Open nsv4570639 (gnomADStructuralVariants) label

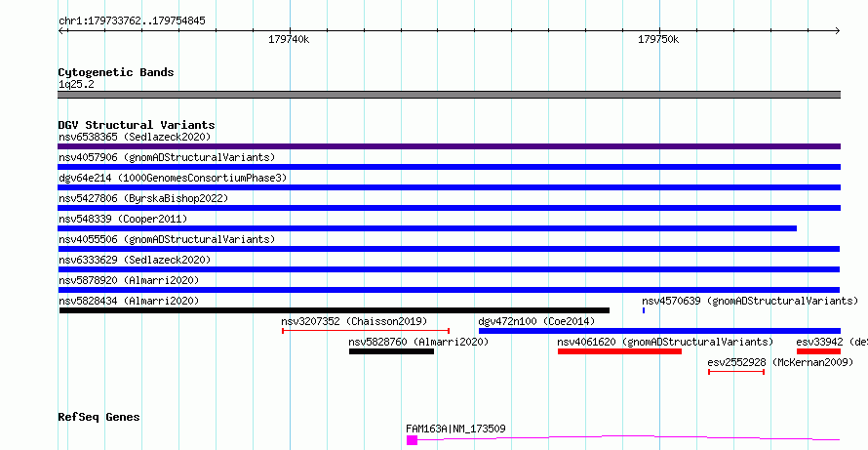click(x=750, y=301)
